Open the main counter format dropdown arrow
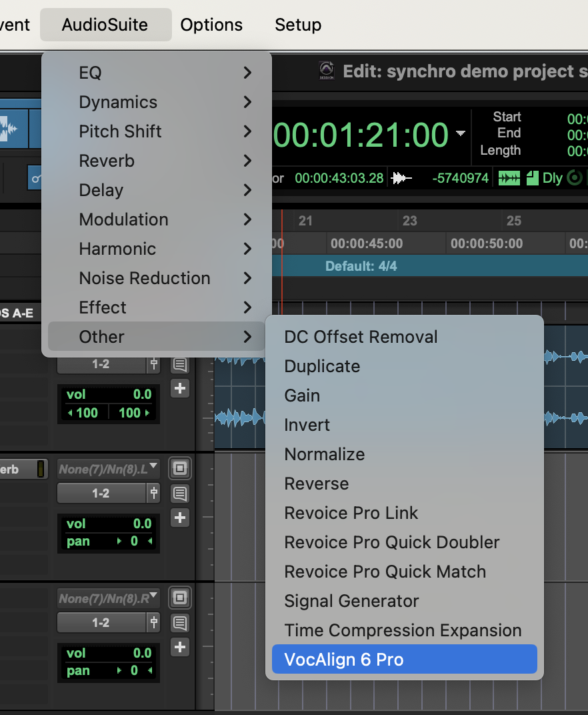The width and height of the screenshot is (588, 715). coord(461,134)
